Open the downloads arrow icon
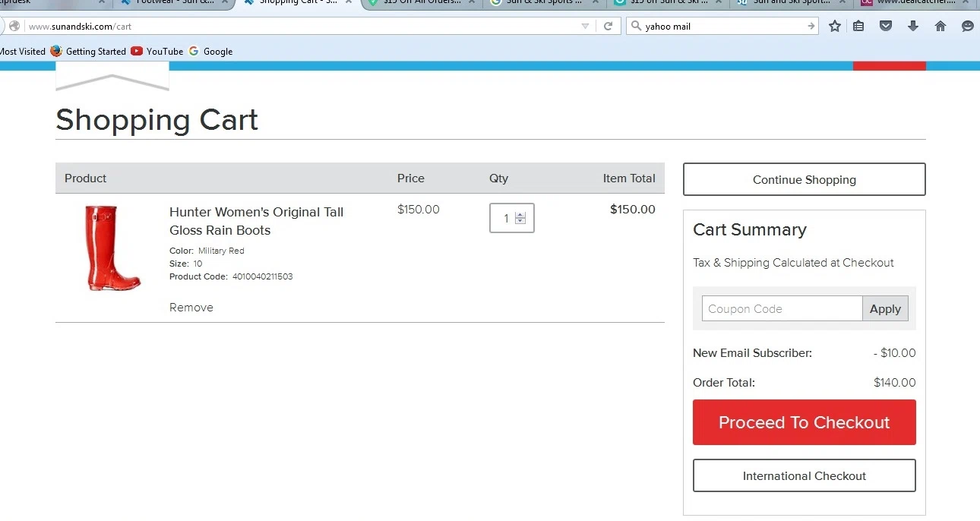 (x=913, y=26)
